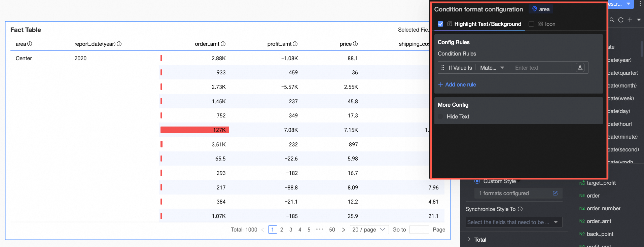The image size is (644, 247).
Task: Expand the Total section
Action: point(469,239)
